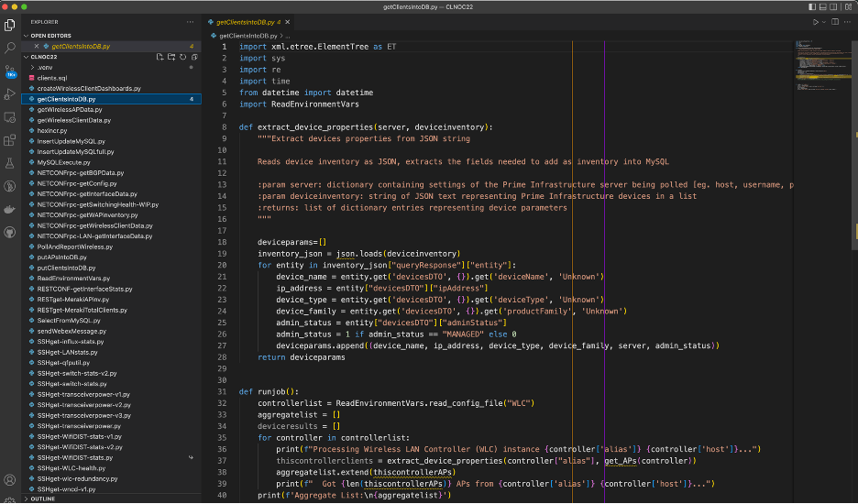Image resolution: width=858 pixels, height=504 pixels.
Task: Open the Remote Explorer view icon
Action: pyautogui.click(x=10, y=117)
